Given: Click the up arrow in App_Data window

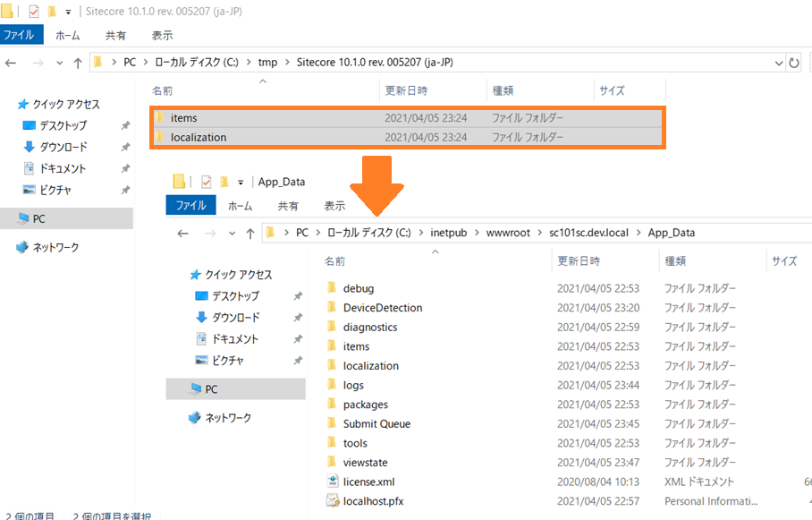Looking at the screenshot, I should point(250,234).
